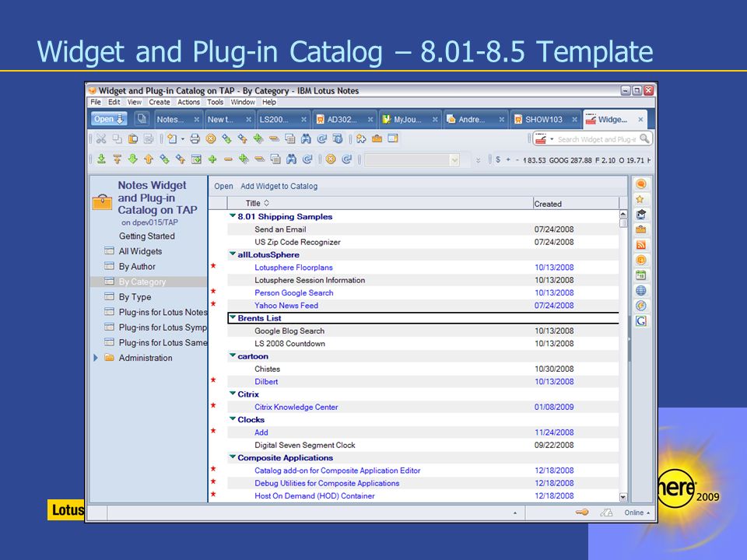Open the orange RSS feeds sidebar icon
Viewport: 747px width, 560px height.
pos(640,245)
